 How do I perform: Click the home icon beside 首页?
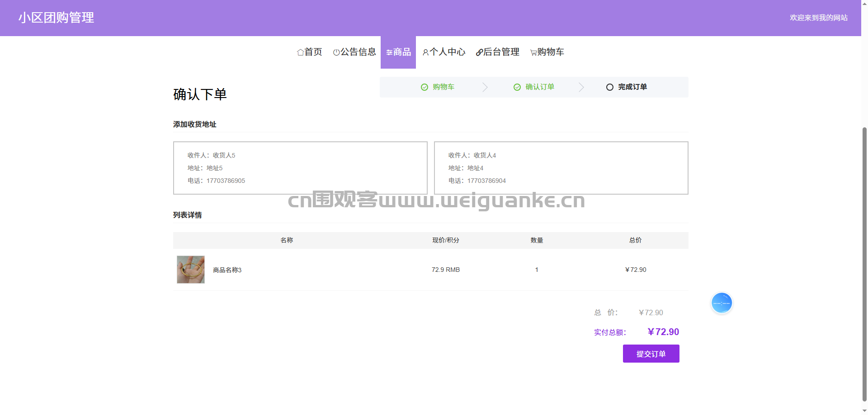300,52
